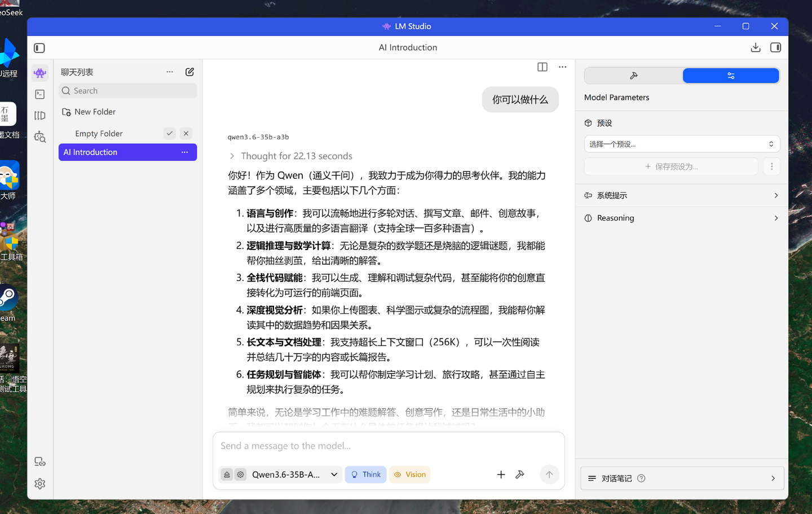Open the 选择一个预设 preset dropdown
Image resolution: width=812 pixels, height=514 pixels.
pos(682,144)
